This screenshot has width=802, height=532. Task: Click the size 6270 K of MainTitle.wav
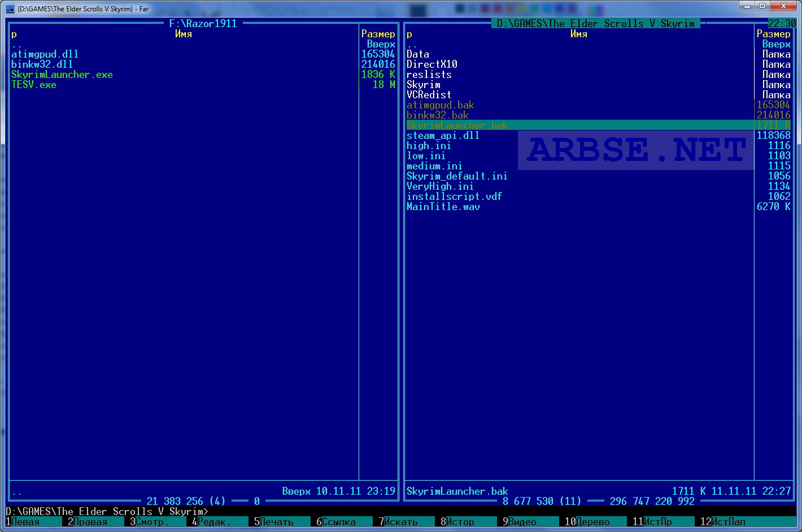coord(774,207)
